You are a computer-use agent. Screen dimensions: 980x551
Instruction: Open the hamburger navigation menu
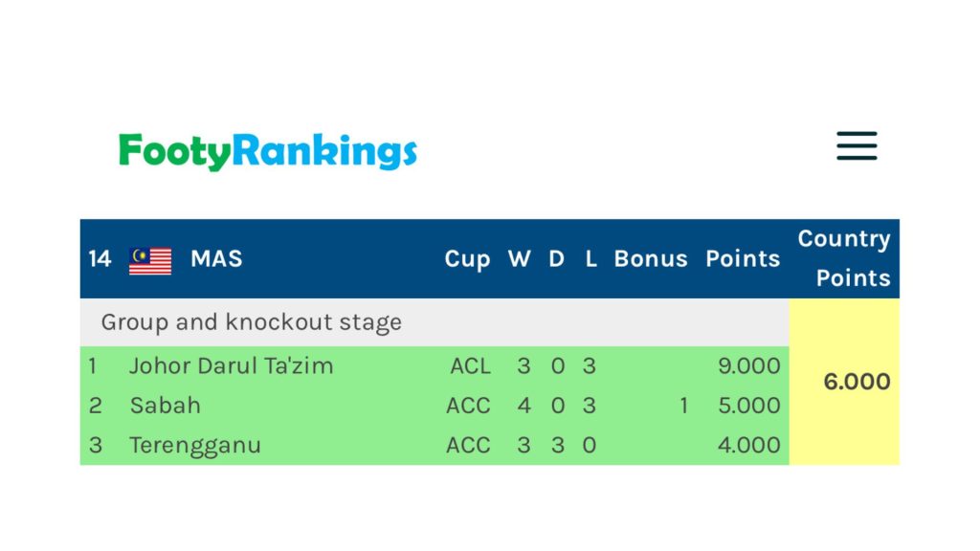click(x=857, y=146)
